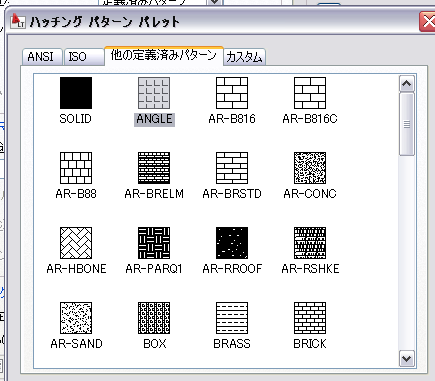Select the AR-SAND pattern swatch
This screenshot has height=381, width=435.
coord(76,318)
